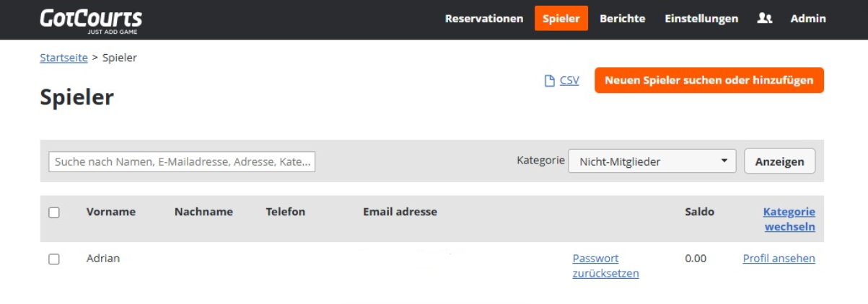Follow the Startseite breadcrumb link

(63, 58)
